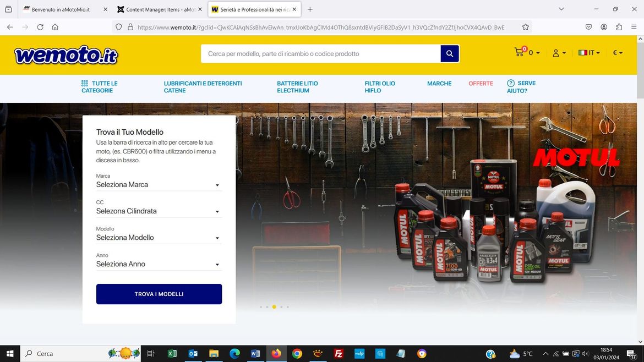
Task: Click the padlock site info icon
Action: tap(130, 27)
